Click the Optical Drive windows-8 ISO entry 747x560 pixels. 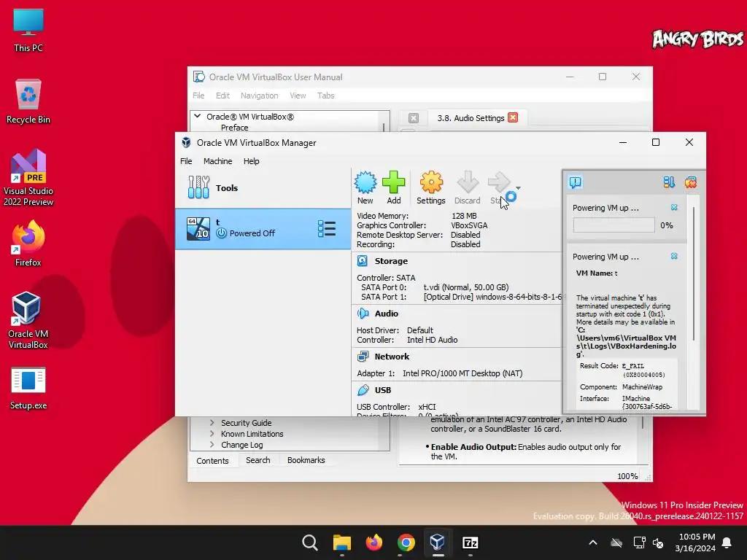pyautogui.click(x=492, y=297)
